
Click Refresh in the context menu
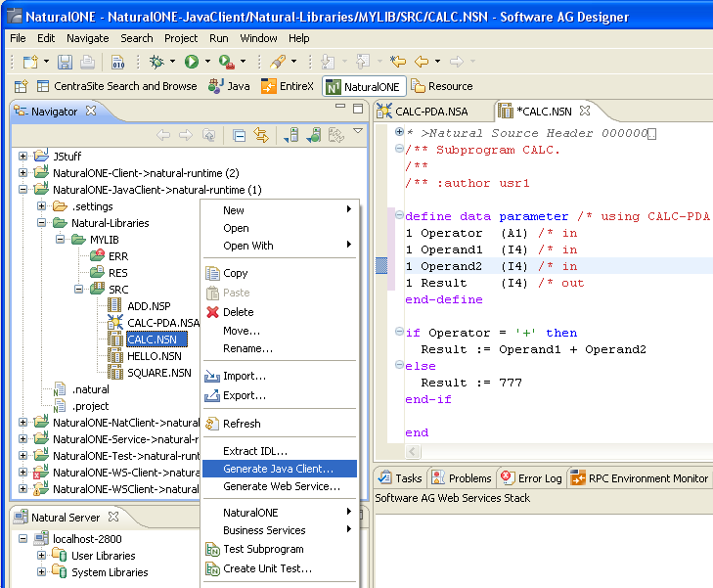coord(280,424)
